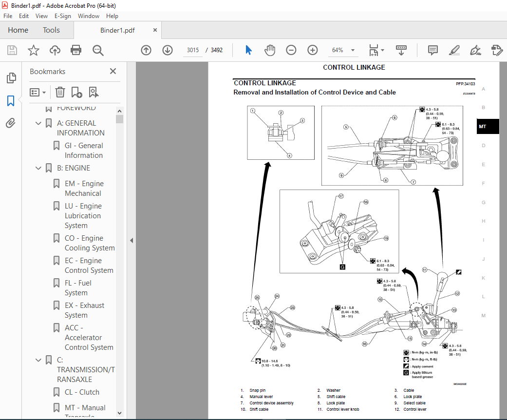
Task: Open the Help menu
Action: coord(112,16)
